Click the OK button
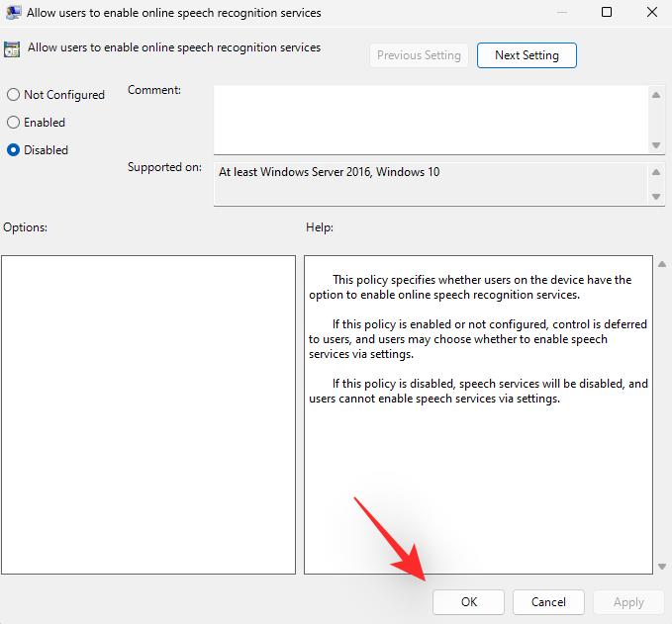This screenshot has width=672, height=624. 468,602
